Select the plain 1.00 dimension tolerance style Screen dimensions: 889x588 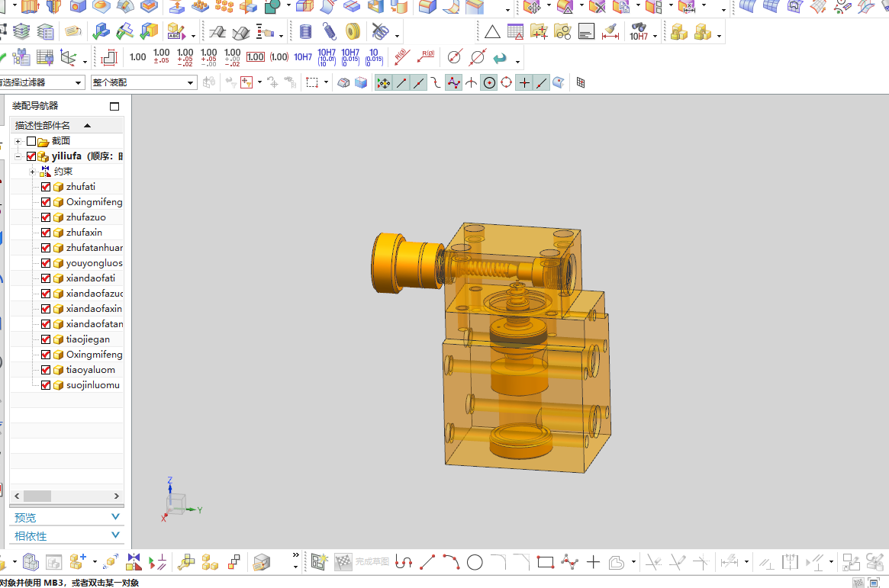click(138, 57)
